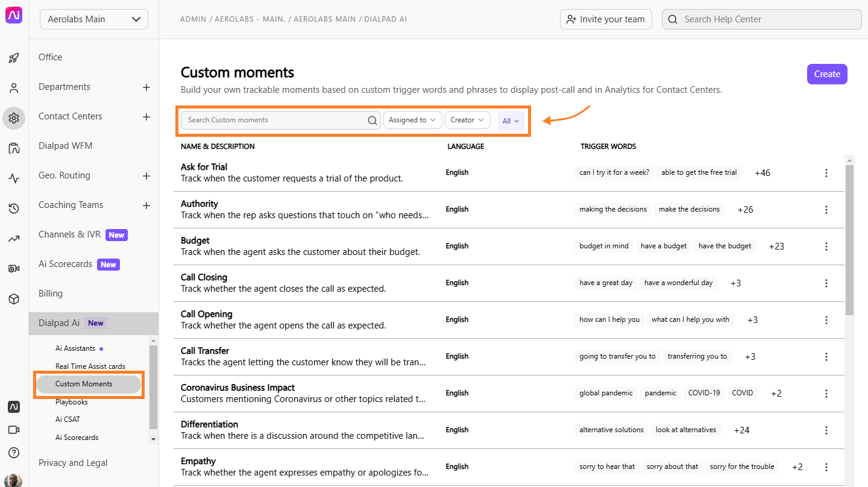Open the three-dot menu for Call Closing

click(826, 283)
